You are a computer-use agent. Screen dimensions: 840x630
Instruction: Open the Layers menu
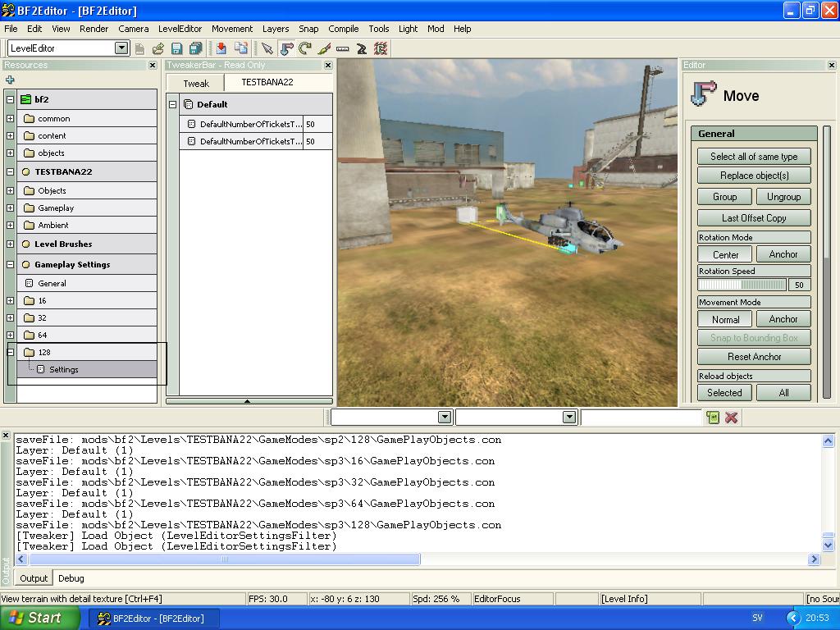tap(276, 29)
